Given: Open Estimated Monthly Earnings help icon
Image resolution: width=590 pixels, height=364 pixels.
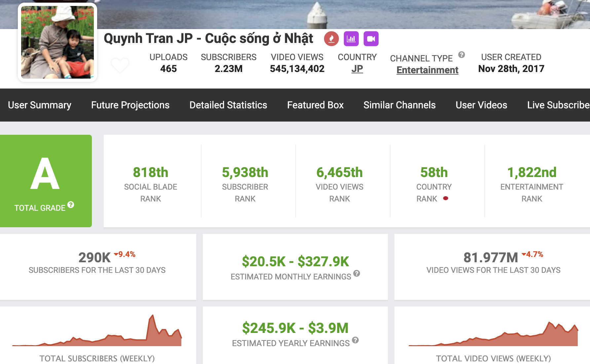Looking at the screenshot, I should click(x=356, y=273).
